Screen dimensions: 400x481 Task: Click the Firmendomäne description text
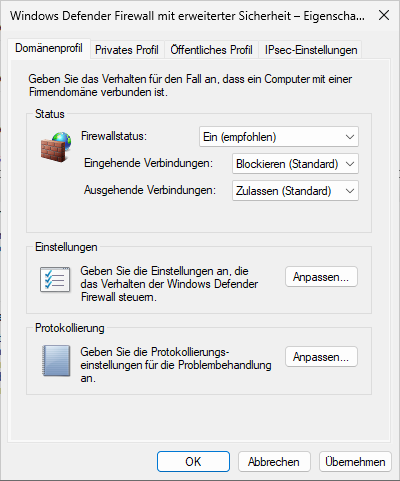point(190,86)
